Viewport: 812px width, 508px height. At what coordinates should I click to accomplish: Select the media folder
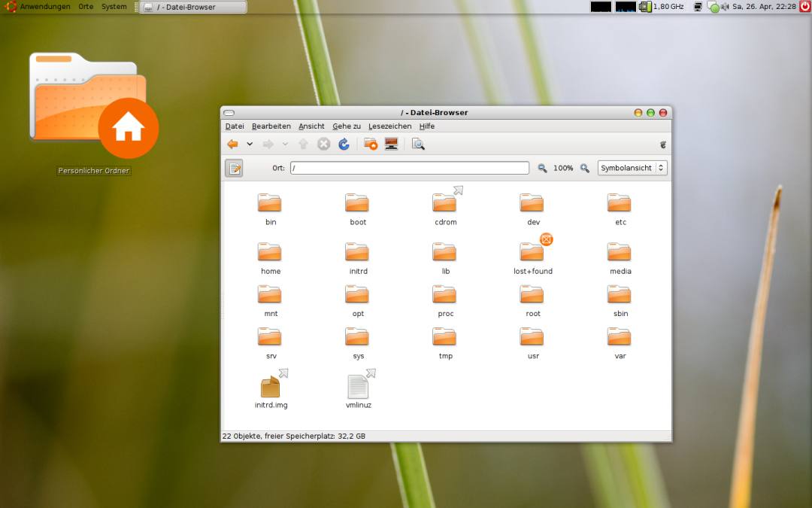tap(620, 257)
